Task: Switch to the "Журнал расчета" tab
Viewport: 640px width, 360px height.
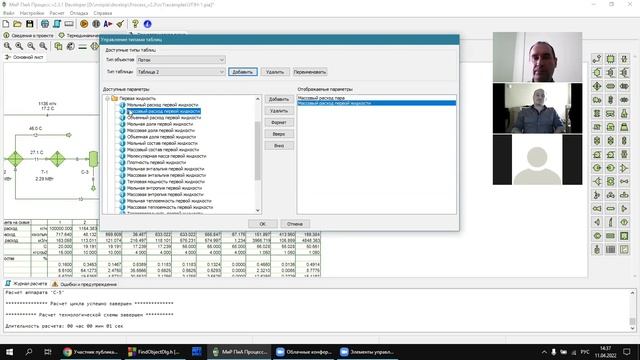Action: (26, 284)
